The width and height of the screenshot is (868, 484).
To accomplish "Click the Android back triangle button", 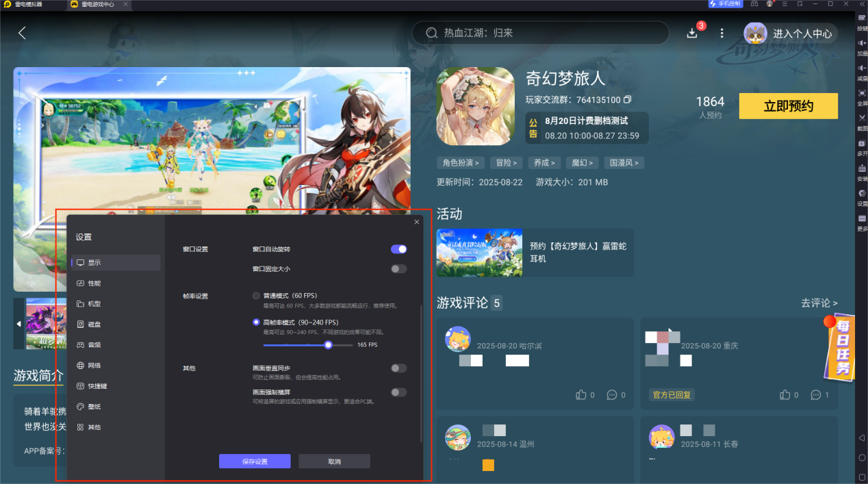I will click(862, 437).
